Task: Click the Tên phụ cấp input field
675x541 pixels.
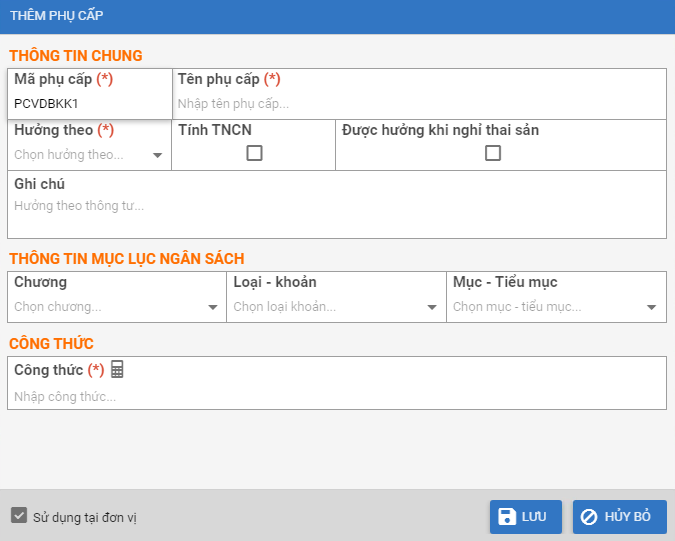Action: click(x=418, y=103)
